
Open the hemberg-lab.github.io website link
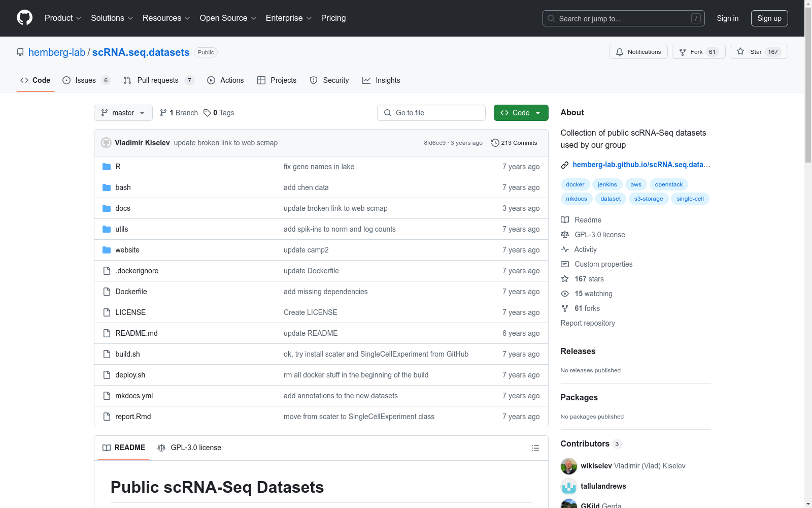(x=641, y=165)
